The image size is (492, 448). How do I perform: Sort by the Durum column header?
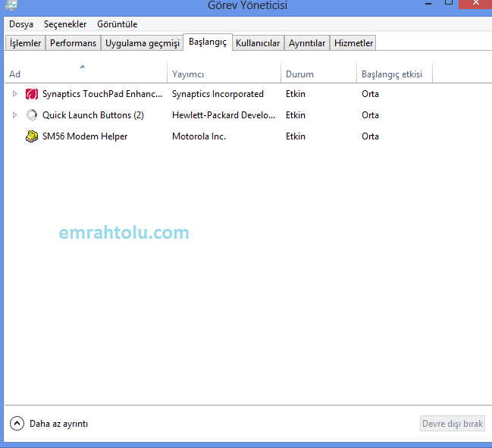point(319,73)
